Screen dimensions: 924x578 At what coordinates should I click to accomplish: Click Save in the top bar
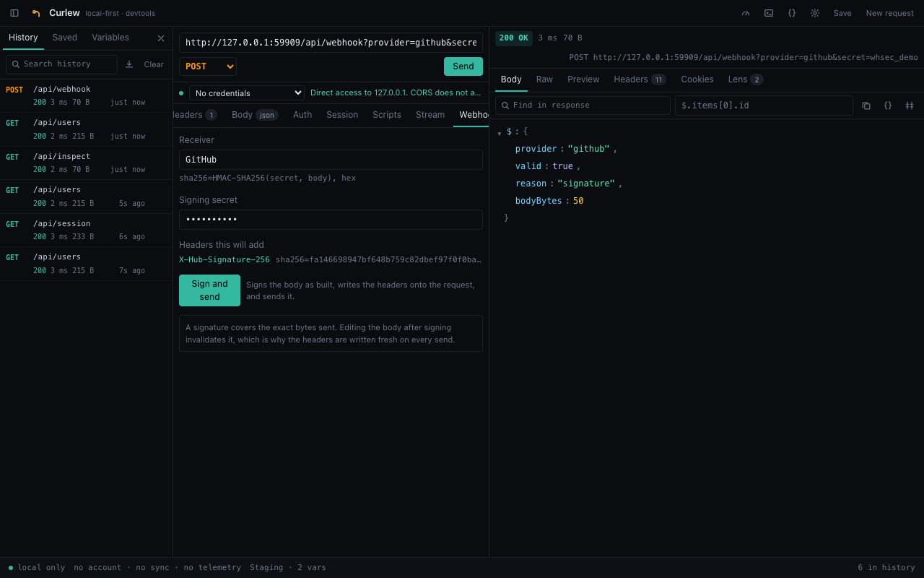842,13
